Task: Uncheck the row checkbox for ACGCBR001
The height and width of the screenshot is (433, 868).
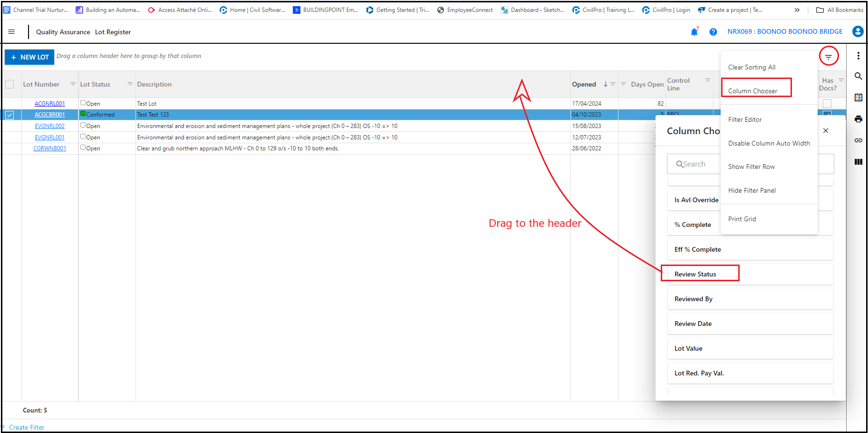Action: coord(10,114)
